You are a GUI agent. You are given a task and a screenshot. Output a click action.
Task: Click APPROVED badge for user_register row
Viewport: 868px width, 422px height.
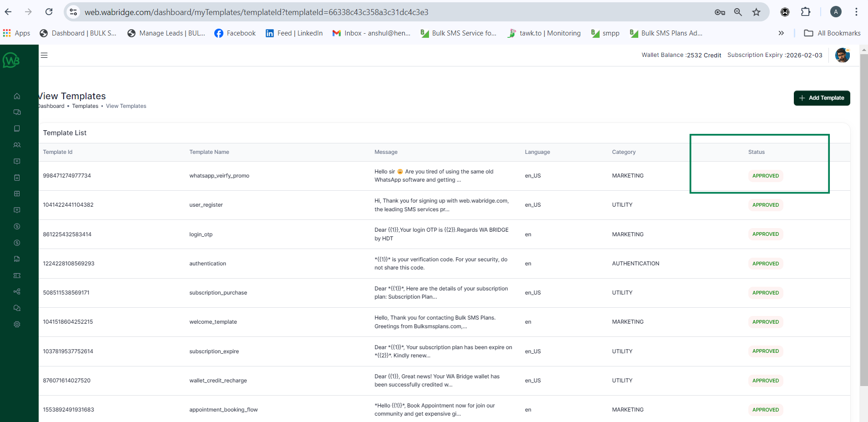pyautogui.click(x=766, y=205)
